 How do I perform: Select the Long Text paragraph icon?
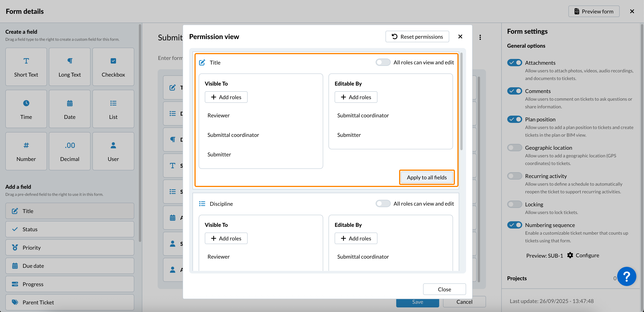pyautogui.click(x=70, y=61)
